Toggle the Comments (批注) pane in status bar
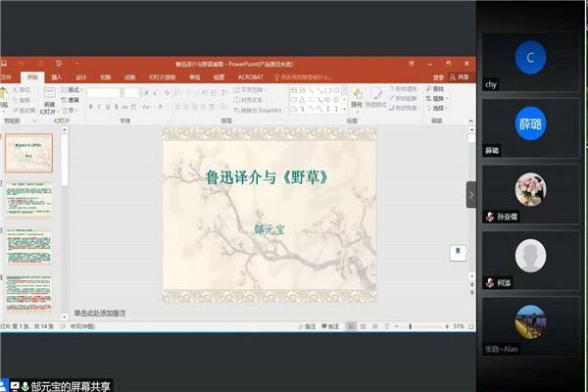This screenshot has width=588, height=392. (x=332, y=325)
